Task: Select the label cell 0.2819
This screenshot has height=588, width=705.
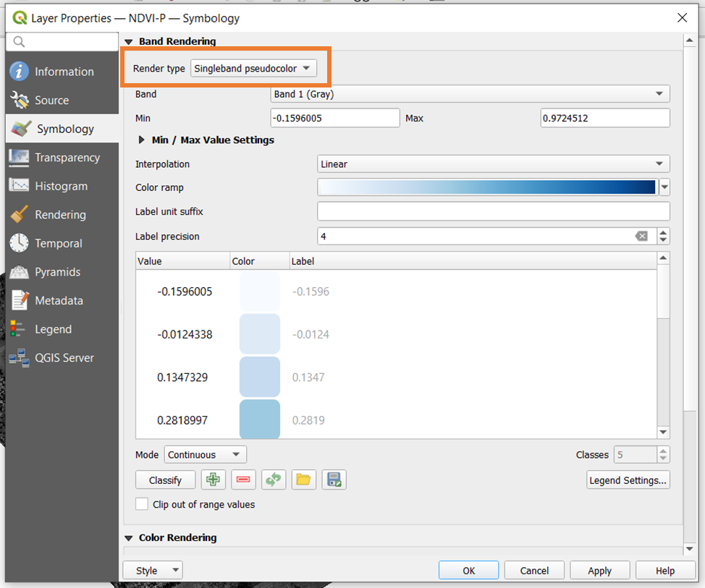Action: tap(308, 420)
